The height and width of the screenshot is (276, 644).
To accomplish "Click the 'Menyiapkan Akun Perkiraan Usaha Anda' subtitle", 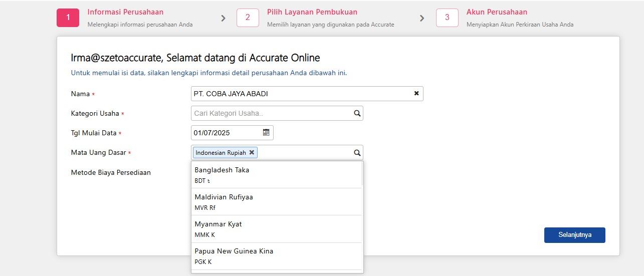I will [520, 25].
